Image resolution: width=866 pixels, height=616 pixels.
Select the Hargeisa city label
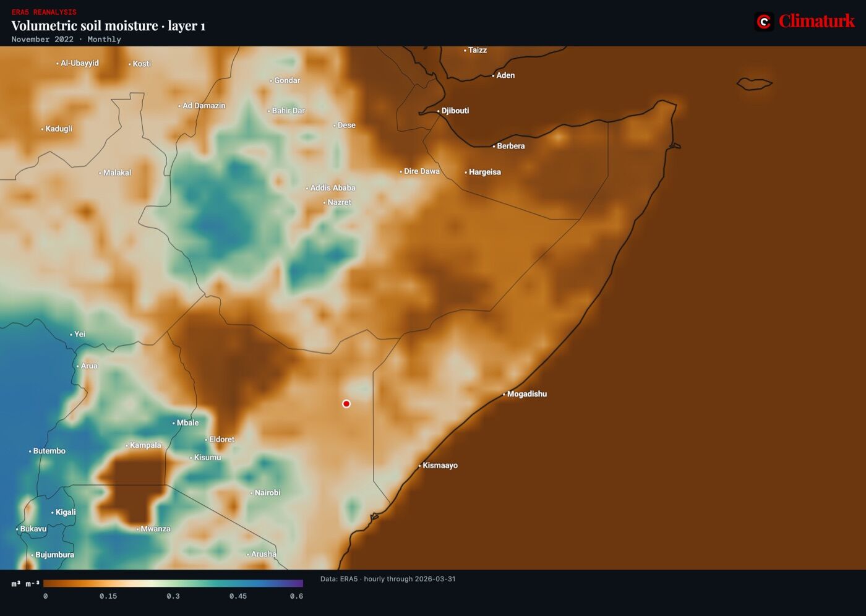[x=485, y=172]
